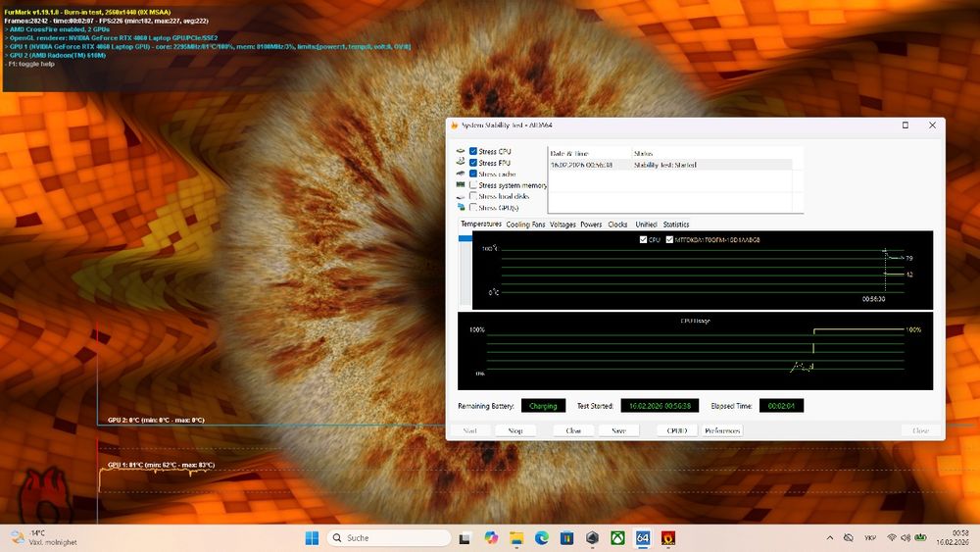This screenshot has width=980, height=552.
Task: Click the CPUID button
Action: (x=676, y=430)
